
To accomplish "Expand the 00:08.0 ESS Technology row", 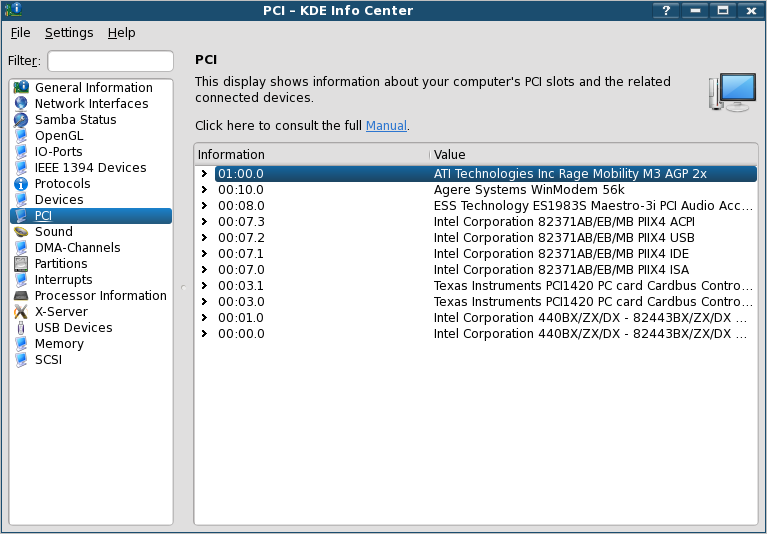I will coord(204,206).
